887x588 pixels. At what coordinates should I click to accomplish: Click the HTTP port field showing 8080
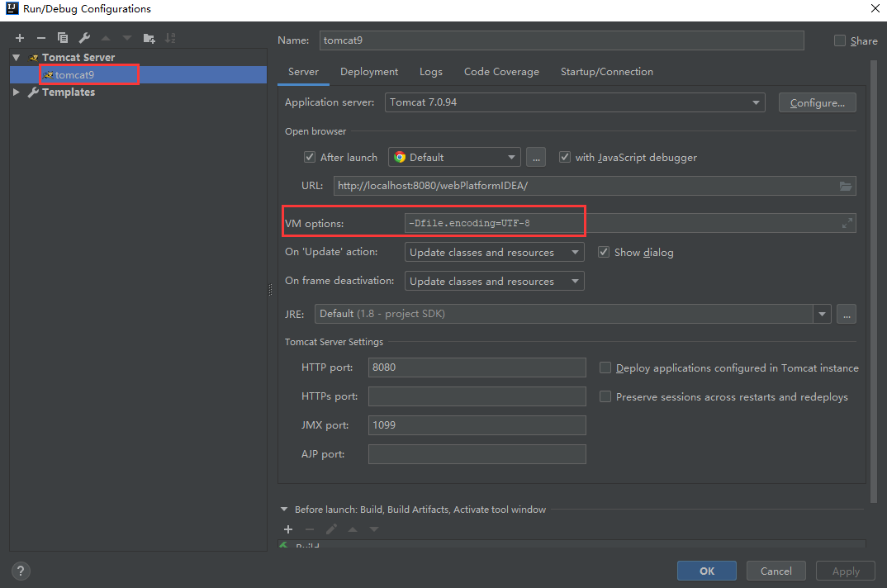pos(477,367)
